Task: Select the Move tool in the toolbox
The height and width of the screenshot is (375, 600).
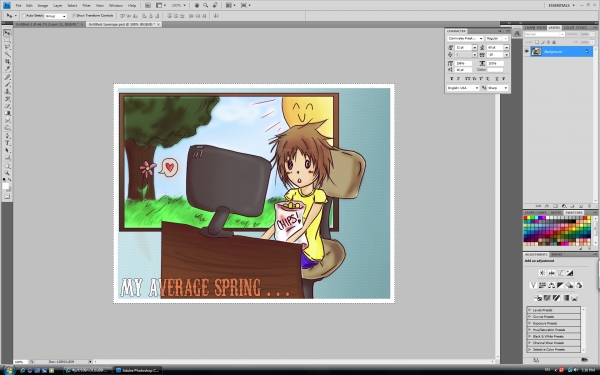Action: pos(7,33)
